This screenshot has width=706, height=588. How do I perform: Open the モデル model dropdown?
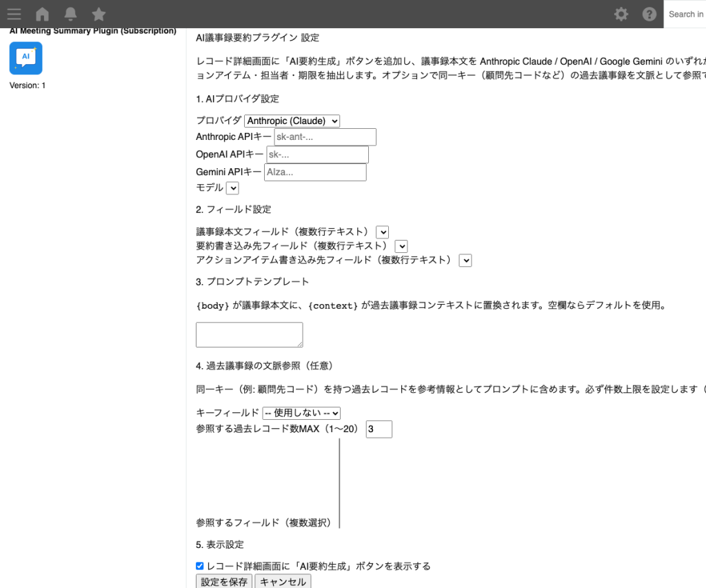coord(232,187)
